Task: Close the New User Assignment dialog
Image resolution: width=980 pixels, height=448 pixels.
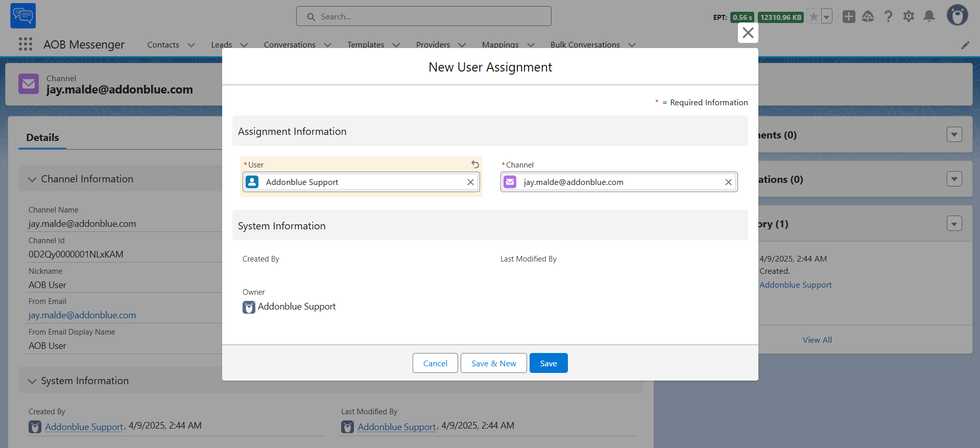Action: (x=748, y=33)
